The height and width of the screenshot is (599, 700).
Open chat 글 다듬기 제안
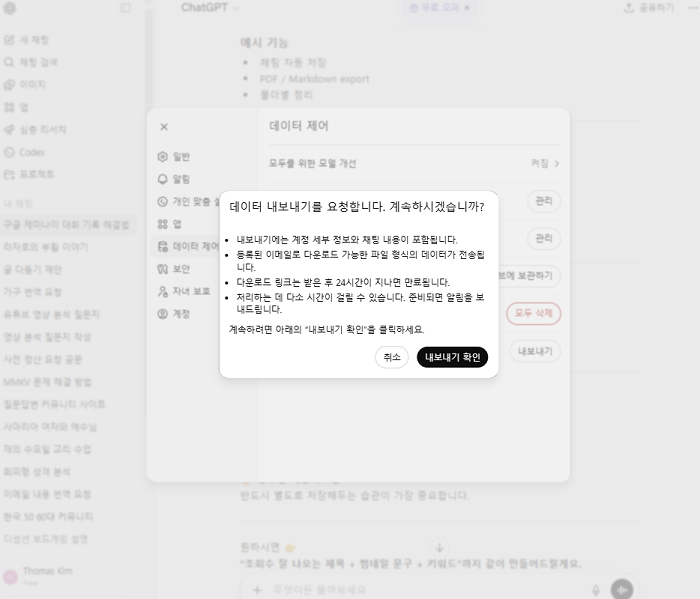tap(69, 270)
